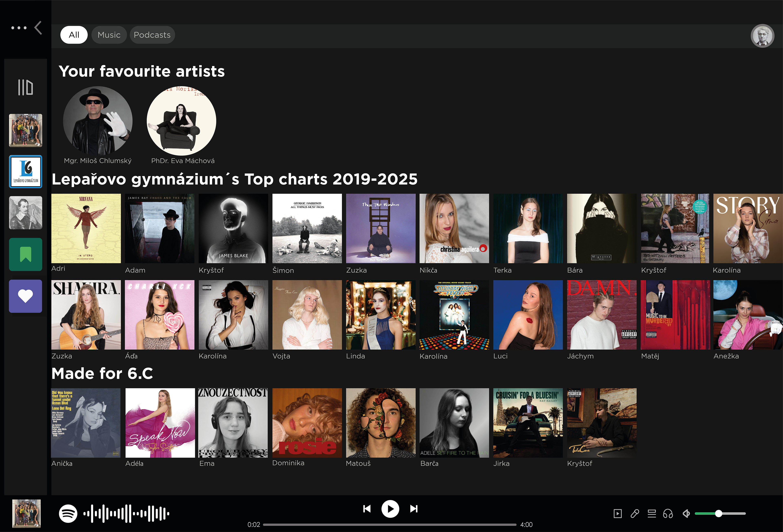Select the Podcasts filter tab

coord(152,35)
